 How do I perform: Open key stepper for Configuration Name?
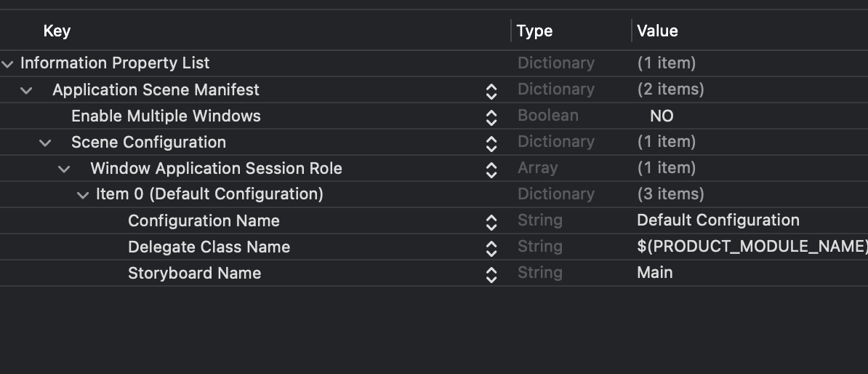pyautogui.click(x=491, y=222)
